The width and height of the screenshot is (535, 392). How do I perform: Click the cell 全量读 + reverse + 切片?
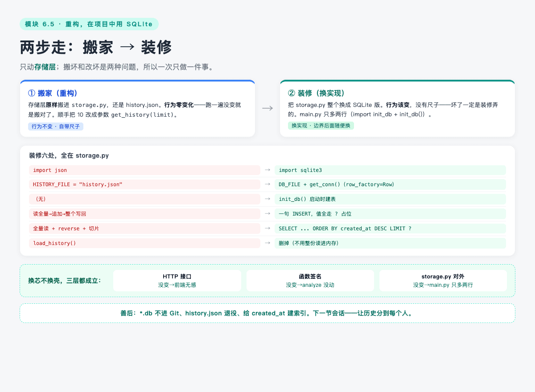click(x=144, y=229)
